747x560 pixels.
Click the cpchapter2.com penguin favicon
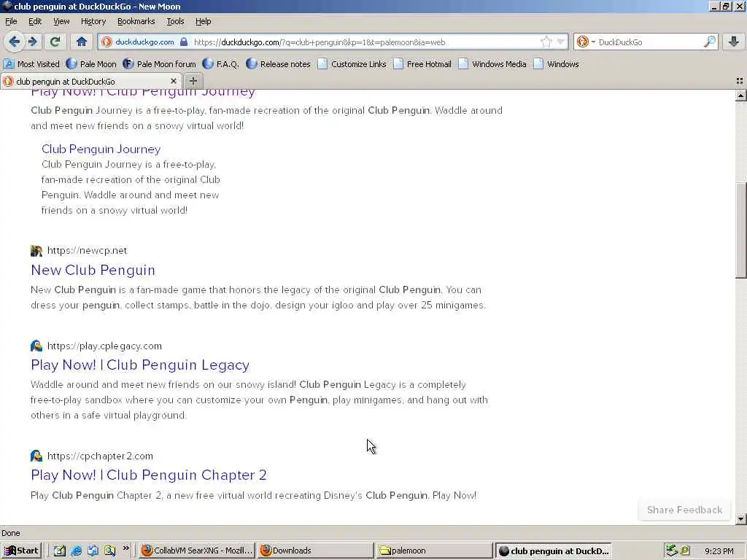36,456
